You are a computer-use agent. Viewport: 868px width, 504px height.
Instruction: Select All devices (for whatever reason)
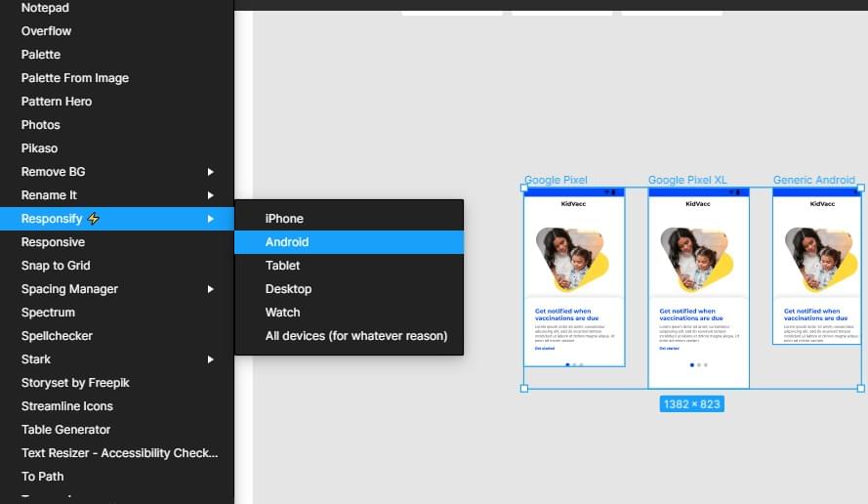click(355, 336)
